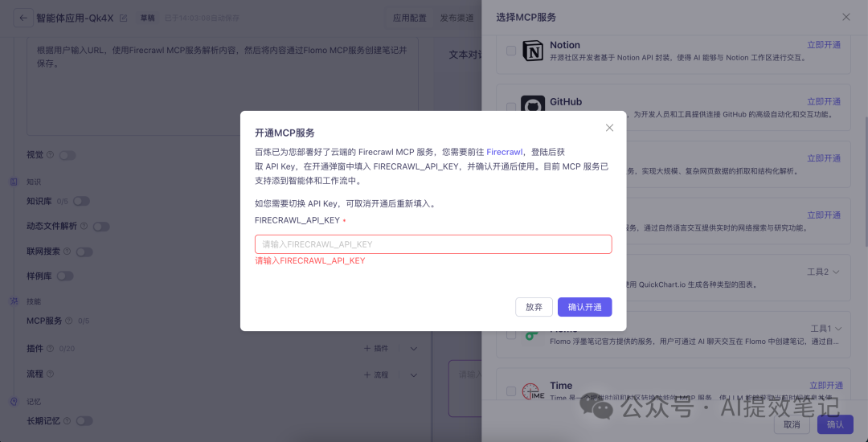Click the edit icon next to 智能体应用-Qk4X

[x=124, y=18]
